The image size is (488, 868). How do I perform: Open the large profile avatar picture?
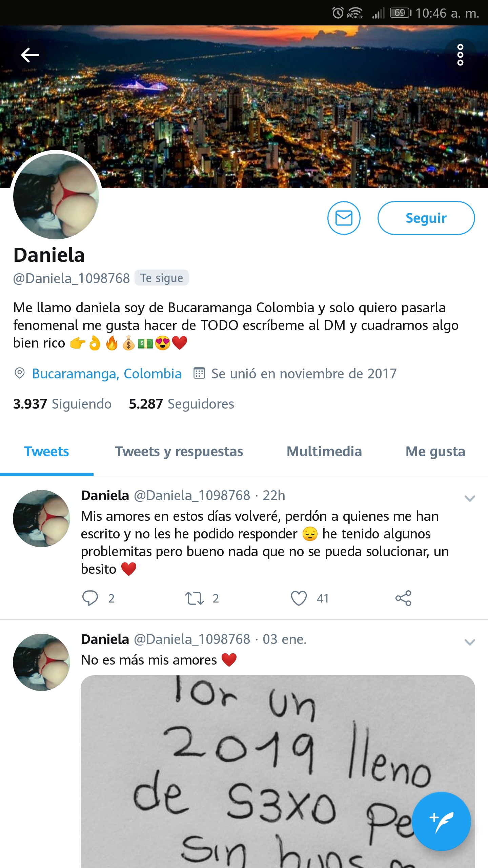[x=56, y=196]
